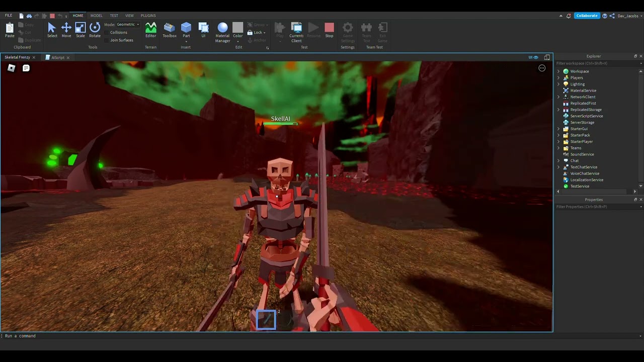644x362 pixels.
Task: Click the share icon next to Dav_Jacobs
Action: click(612, 16)
